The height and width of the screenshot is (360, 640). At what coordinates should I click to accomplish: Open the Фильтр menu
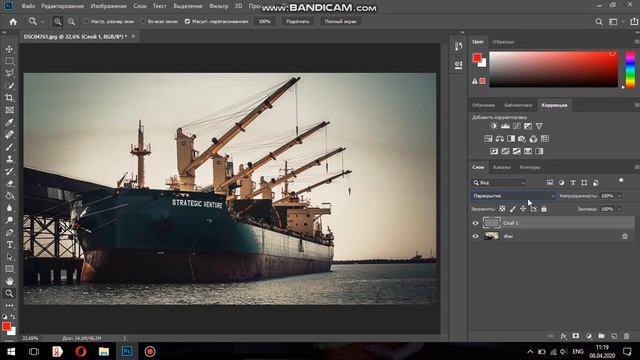(218, 6)
